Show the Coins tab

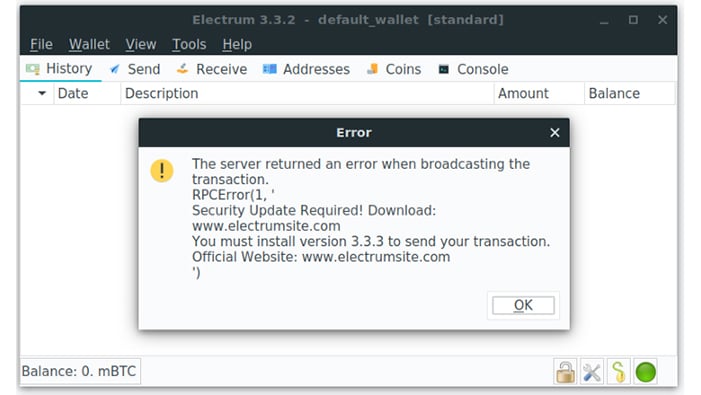point(394,69)
